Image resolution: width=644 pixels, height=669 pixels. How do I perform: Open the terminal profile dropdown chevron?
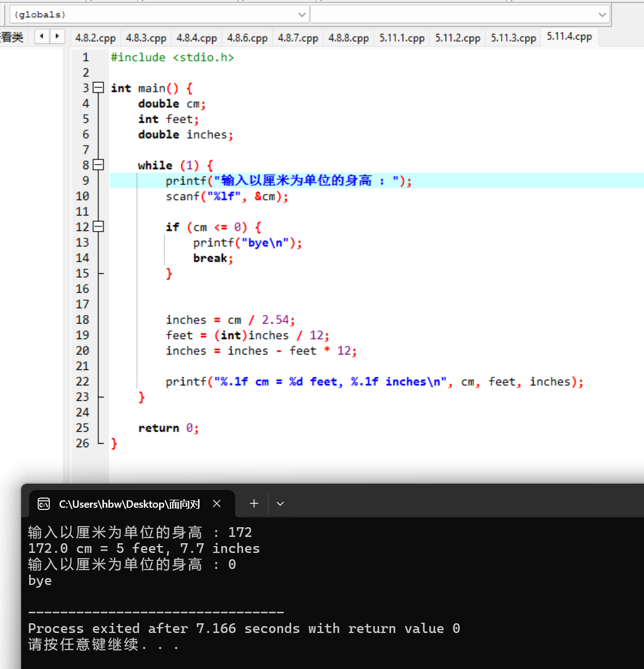pos(280,504)
